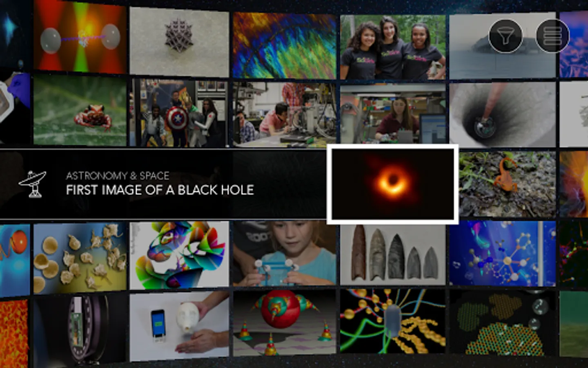Open the colorful crystal microscopy thumbnail
Viewport: 588px width, 368px height.
pyautogui.click(x=285, y=45)
